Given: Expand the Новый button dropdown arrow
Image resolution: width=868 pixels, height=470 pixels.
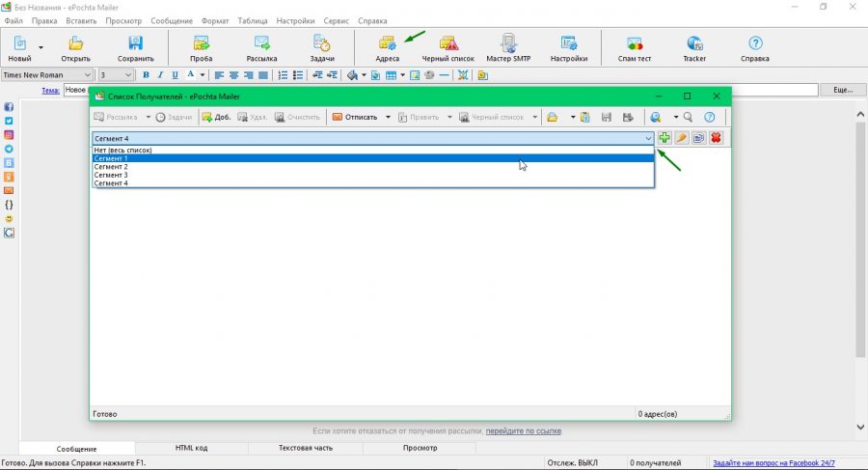Looking at the screenshot, I should [x=41, y=47].
